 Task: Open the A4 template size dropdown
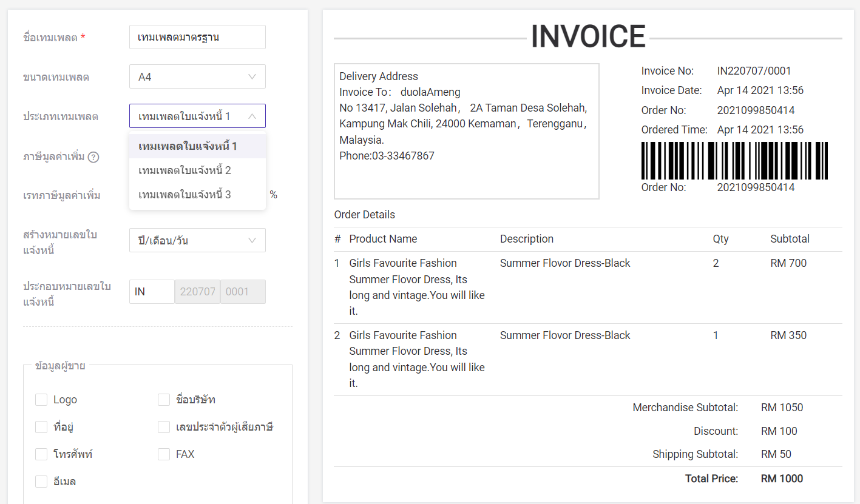(197, 77)
